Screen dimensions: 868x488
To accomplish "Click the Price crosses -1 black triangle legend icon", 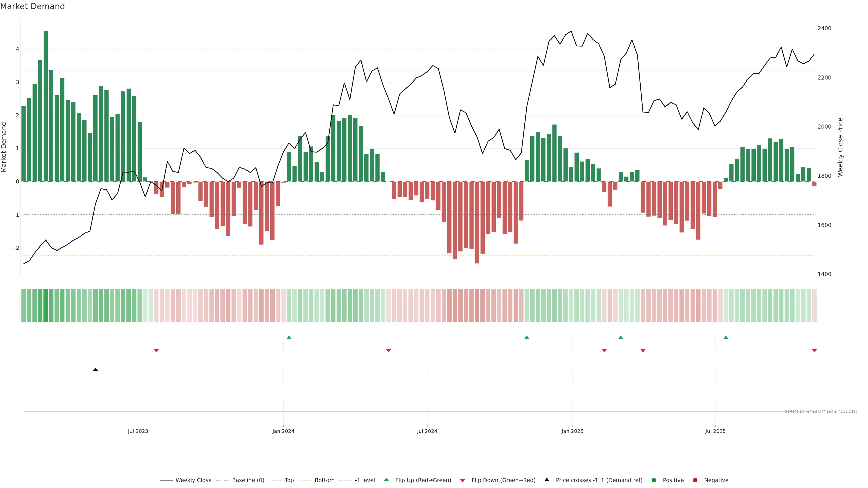I will pos(547,480).
